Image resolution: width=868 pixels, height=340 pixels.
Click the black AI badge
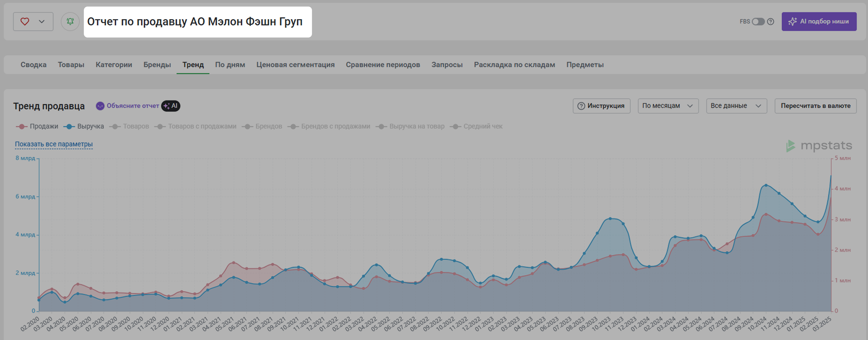click(x=171, y=106)
